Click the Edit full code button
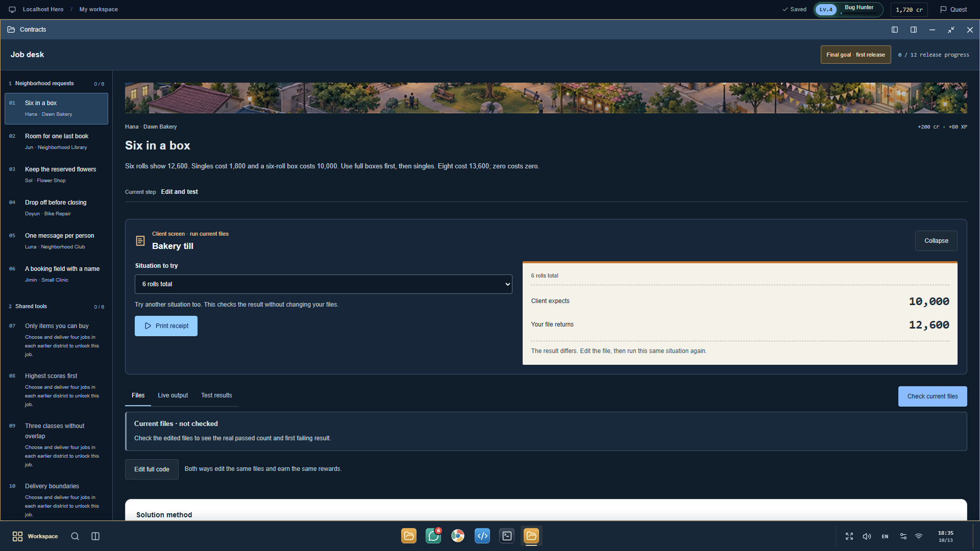The height and width of the screenshot is (551, 980). pyautogui.click(x=152, y=469)
